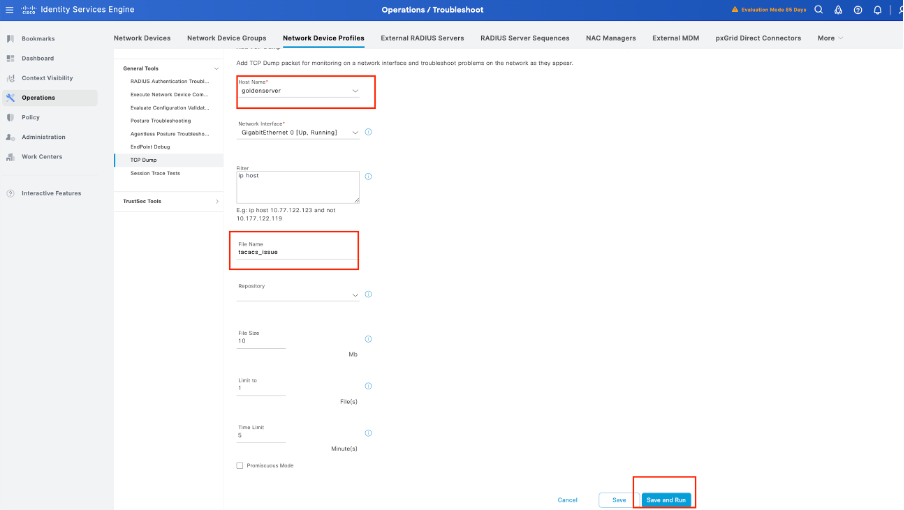This screenshot has width=904, height=510.
Task: Click the Bookmarks sidebar icon
Action: [x=10, y=39]
